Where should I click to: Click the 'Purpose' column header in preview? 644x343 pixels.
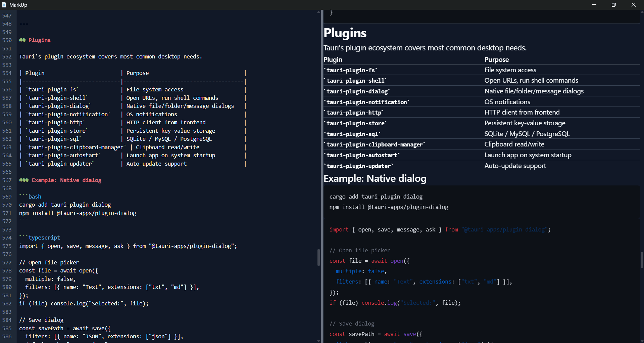point(497,59)
